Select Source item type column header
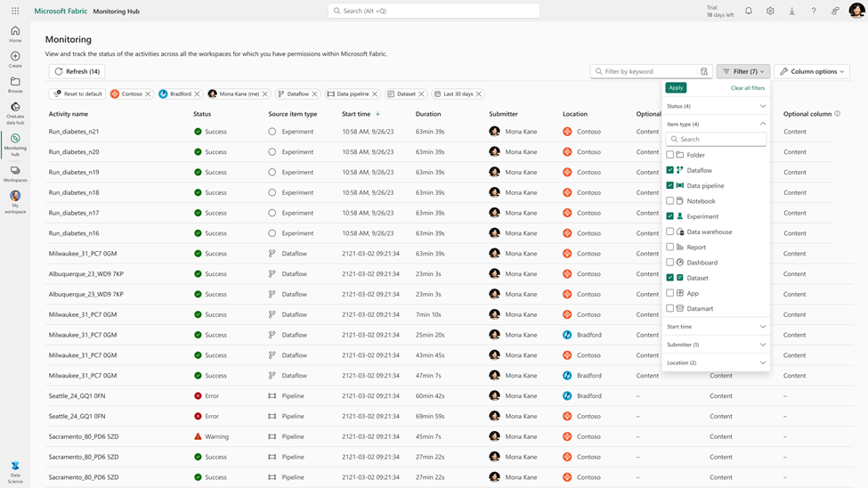 [x=292, y=114]
